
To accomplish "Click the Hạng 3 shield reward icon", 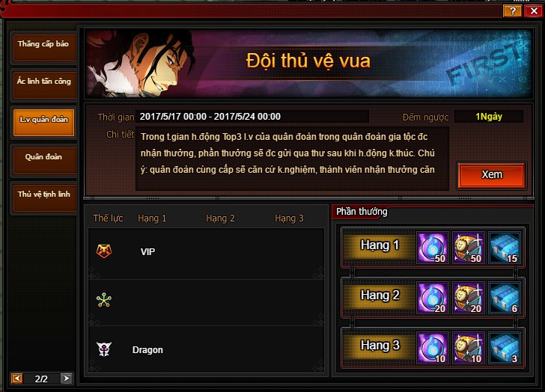I will point(469,348).
